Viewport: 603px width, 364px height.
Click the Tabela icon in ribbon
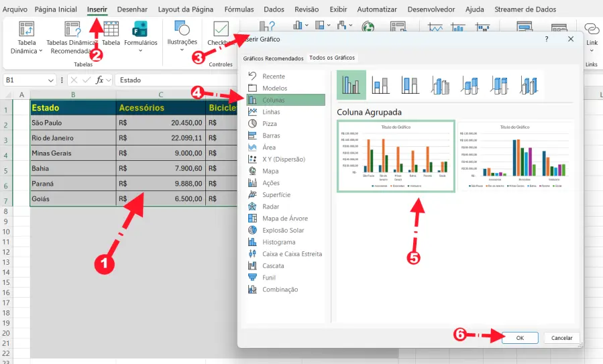click(111, 32)
